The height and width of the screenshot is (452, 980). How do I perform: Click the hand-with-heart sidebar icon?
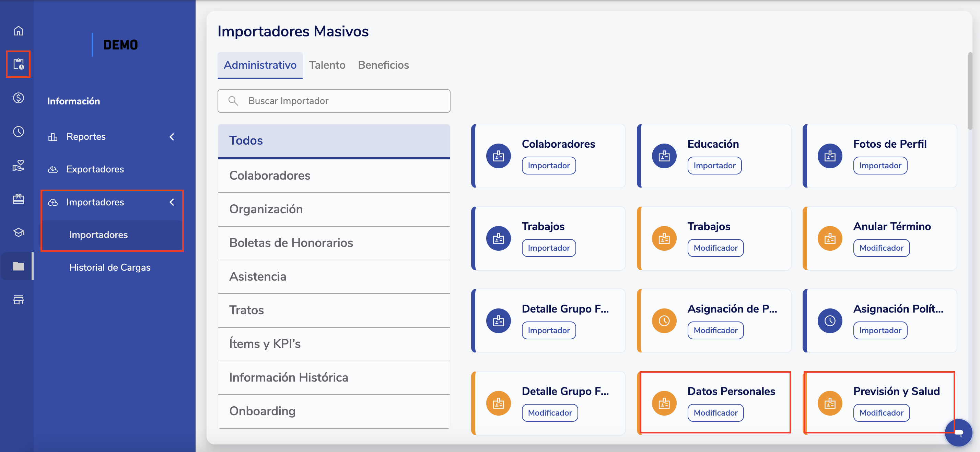click(x=18, y=165)
